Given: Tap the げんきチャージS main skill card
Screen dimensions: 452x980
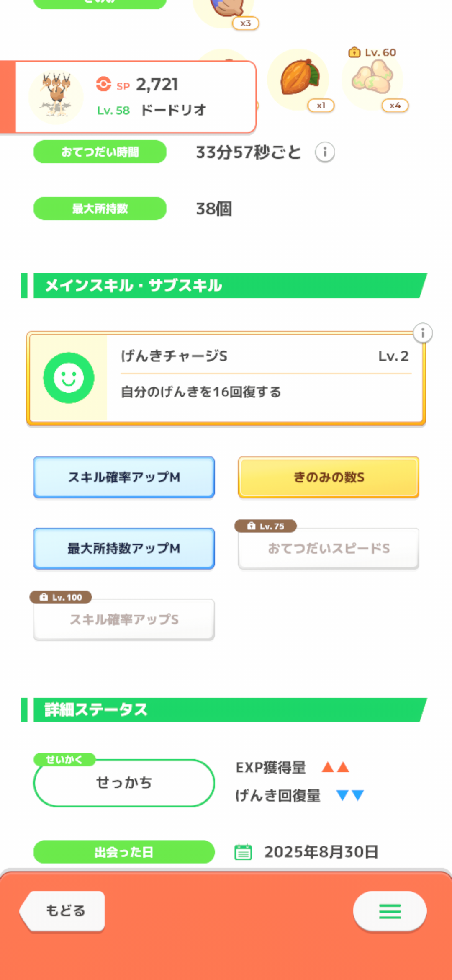Looking at the screenshot, I should [x=264, y=378].
